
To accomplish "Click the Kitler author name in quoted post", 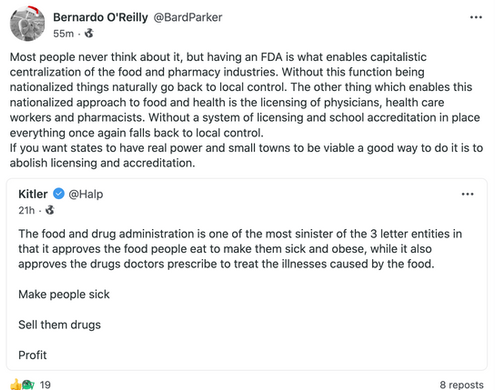I will pos(33,194).
